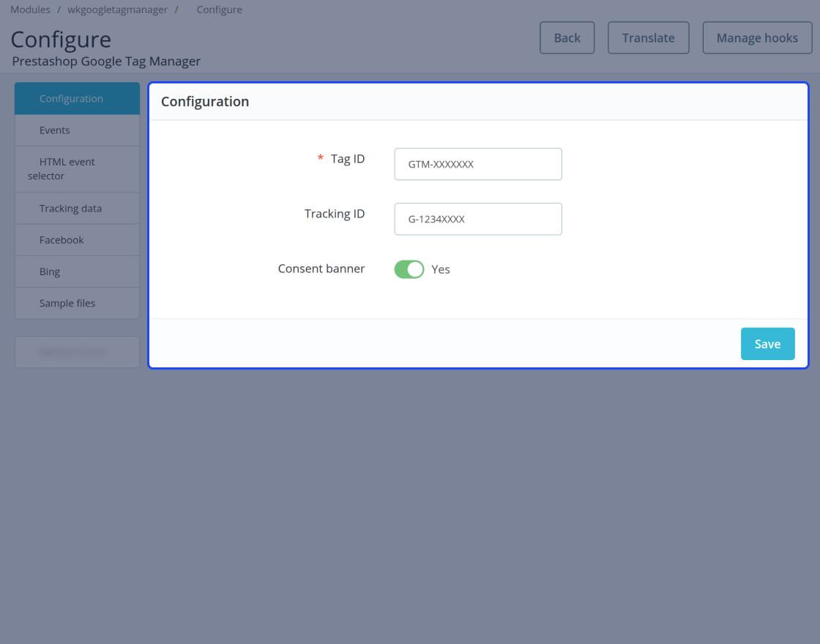Switch to the Facebook tab
Image resolution: width=820 pixels, height=644 pixels.
[x=77, y=240]
